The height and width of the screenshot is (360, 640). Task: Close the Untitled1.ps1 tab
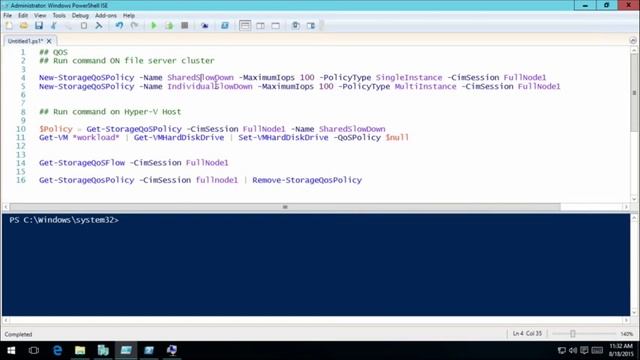(49, 41)
